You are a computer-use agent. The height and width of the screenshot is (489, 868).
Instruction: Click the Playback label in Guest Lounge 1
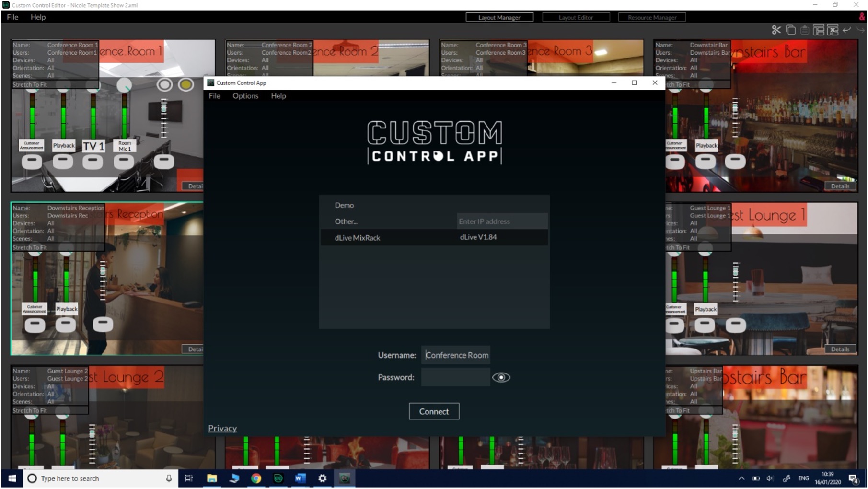(706, 309)
